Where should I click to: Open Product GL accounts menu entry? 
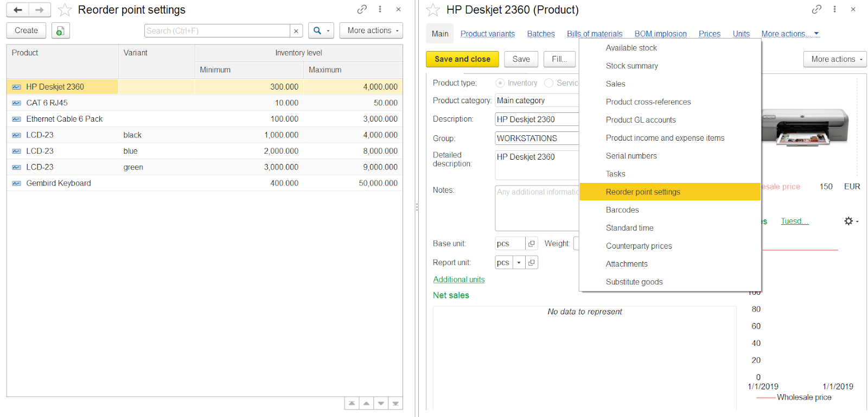point(670,120)
